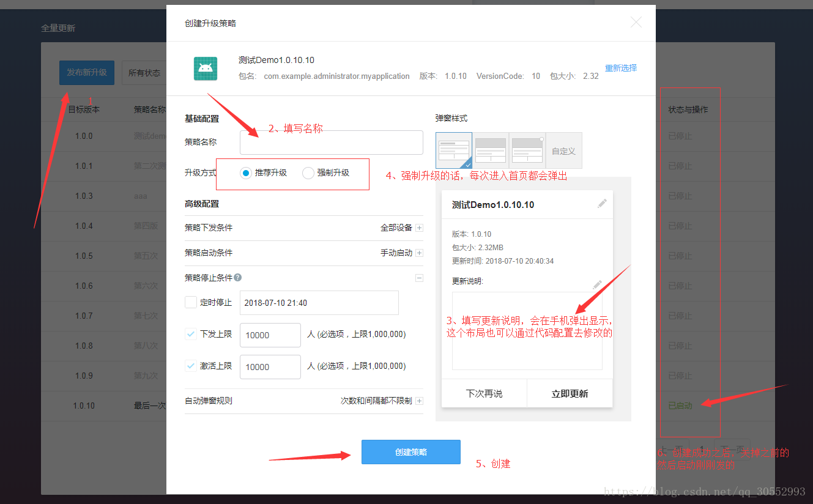
Task: Expand 策略启动条件 手动启动 section
Action: click(x=420, y=253)
